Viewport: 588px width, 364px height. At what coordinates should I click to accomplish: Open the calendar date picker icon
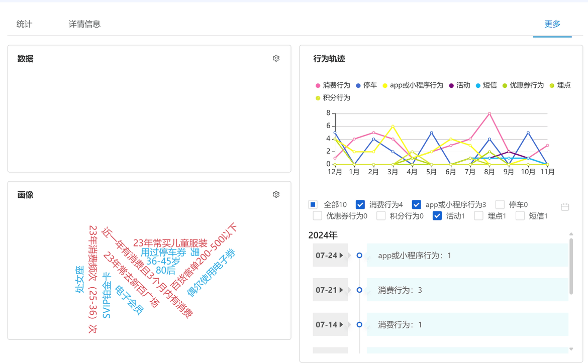point(565,207)
